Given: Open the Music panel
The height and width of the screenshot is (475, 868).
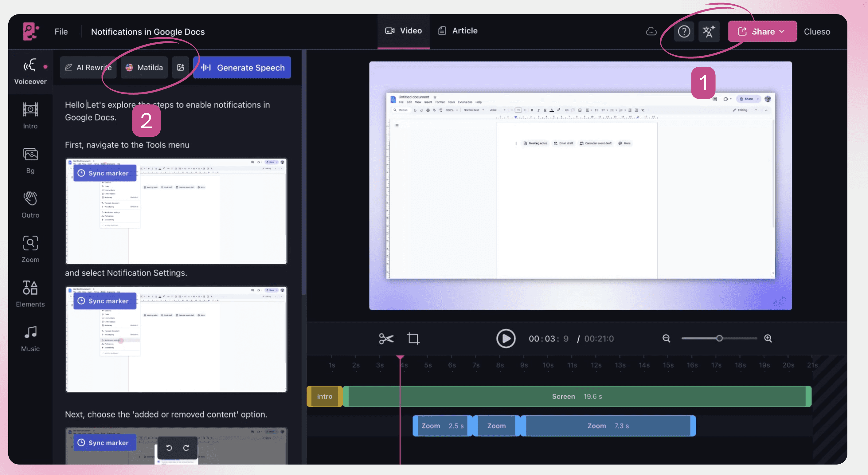Looking at the screenshot, I should (30, 339).
